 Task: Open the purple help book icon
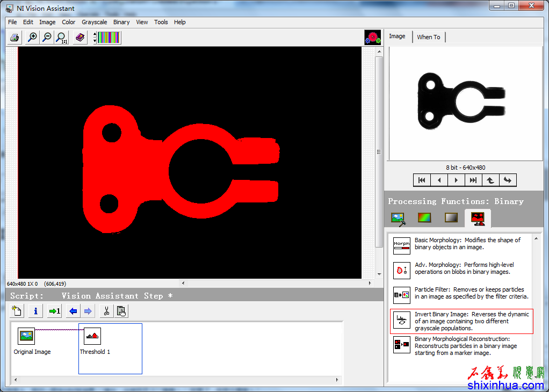(80, 38)
